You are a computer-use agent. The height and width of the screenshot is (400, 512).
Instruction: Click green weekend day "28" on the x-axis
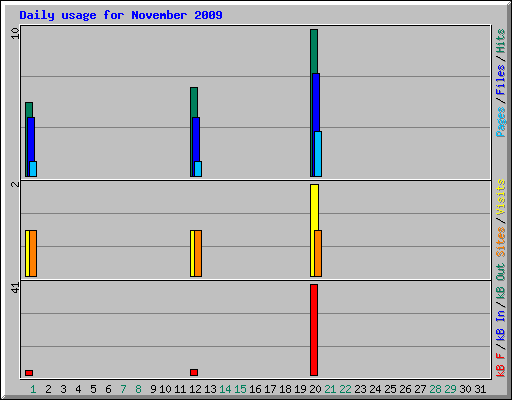point(435,389)
